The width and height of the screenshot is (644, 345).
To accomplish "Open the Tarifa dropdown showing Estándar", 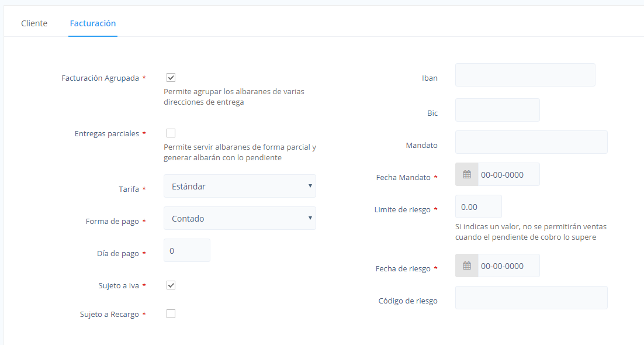I will point(240,186).
